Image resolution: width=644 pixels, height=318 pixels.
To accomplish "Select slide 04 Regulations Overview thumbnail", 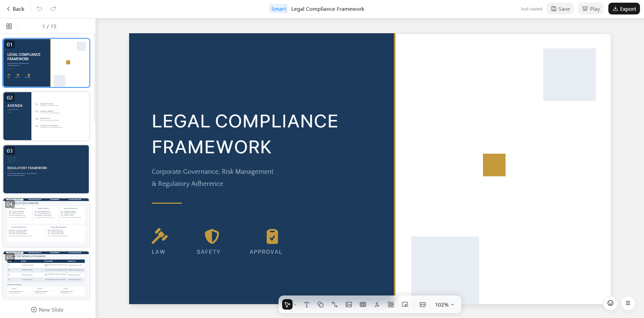I will point(46,222).
